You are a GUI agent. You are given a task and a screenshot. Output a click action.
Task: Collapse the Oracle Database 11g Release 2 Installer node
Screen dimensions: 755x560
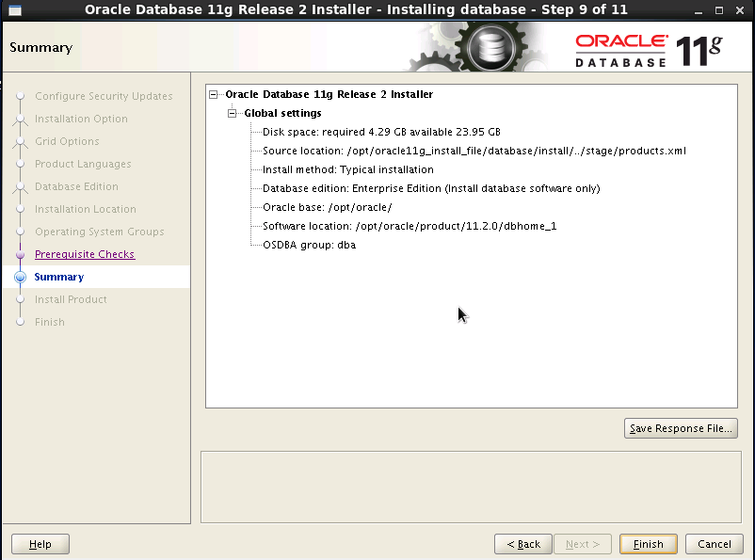pos(214,94)
